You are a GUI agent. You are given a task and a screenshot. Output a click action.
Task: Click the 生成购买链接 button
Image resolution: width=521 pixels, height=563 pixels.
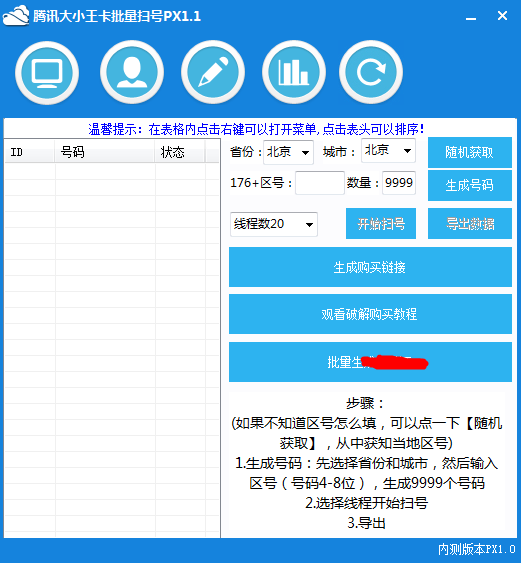370,267
